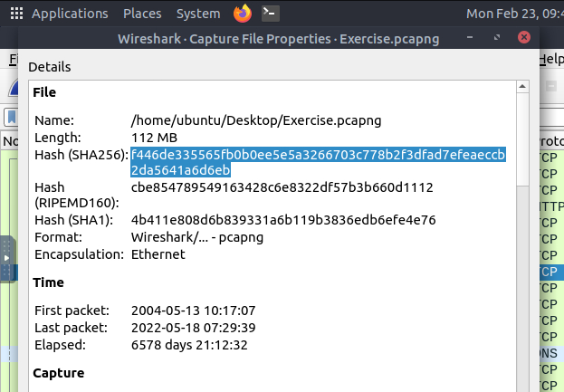Open the Applications menu grid icon

pyautogui.click(x=16, y=14)
